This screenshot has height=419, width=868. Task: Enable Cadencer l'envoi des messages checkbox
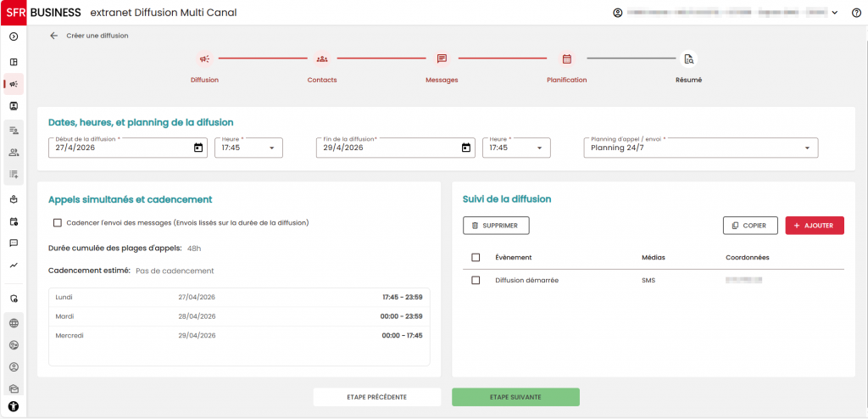57,223
